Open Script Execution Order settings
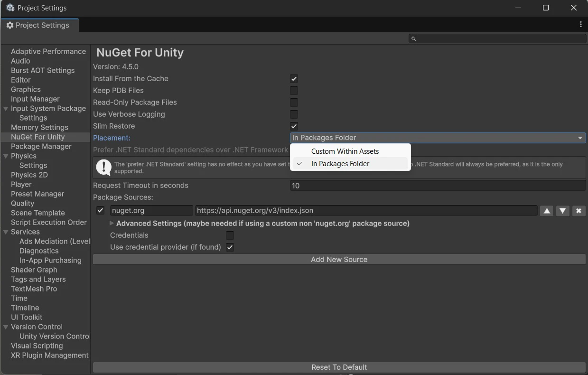This screenshot has width=588, height=375. point(49,222)
